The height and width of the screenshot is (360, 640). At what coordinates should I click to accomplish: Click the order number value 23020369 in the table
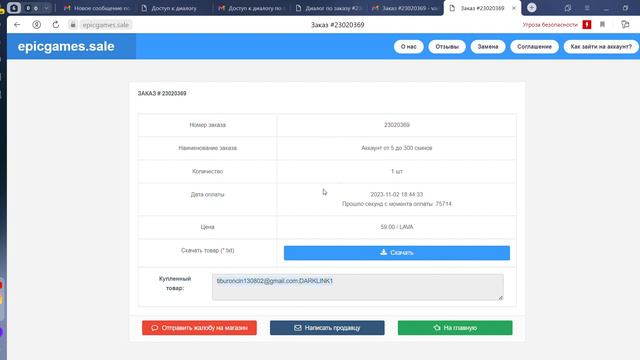pyautogui.click(x=397, y=125)
